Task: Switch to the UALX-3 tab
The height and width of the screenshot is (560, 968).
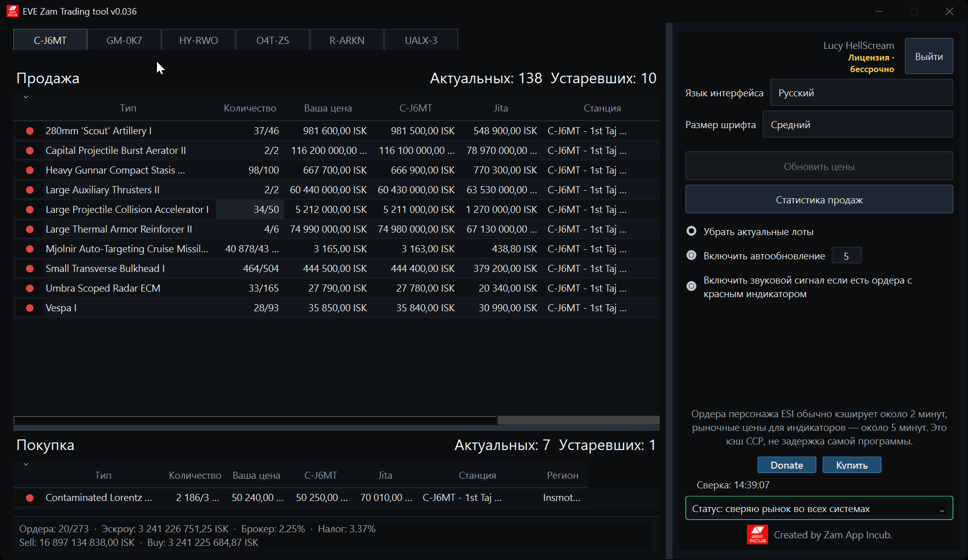Action: [x=421, y=40]
